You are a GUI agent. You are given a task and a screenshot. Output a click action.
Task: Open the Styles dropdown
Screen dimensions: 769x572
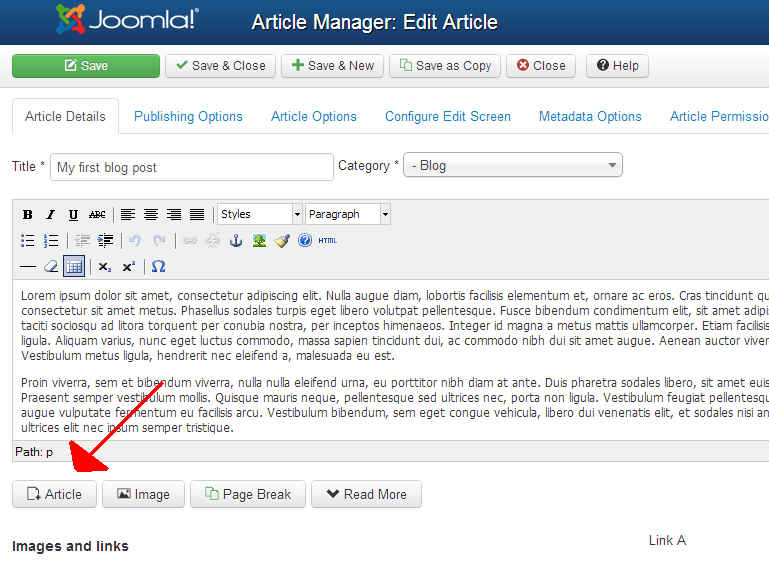click(x=259, y=214)
